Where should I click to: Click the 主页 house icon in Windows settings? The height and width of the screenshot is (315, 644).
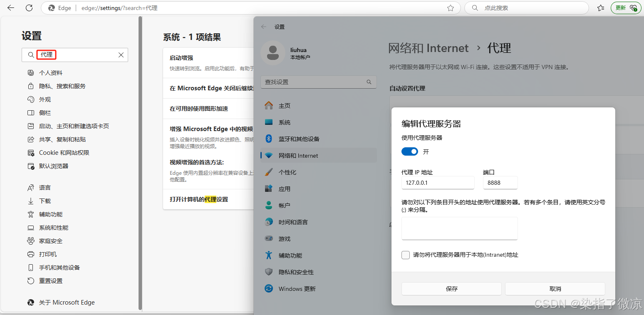(x=269, y=106)
